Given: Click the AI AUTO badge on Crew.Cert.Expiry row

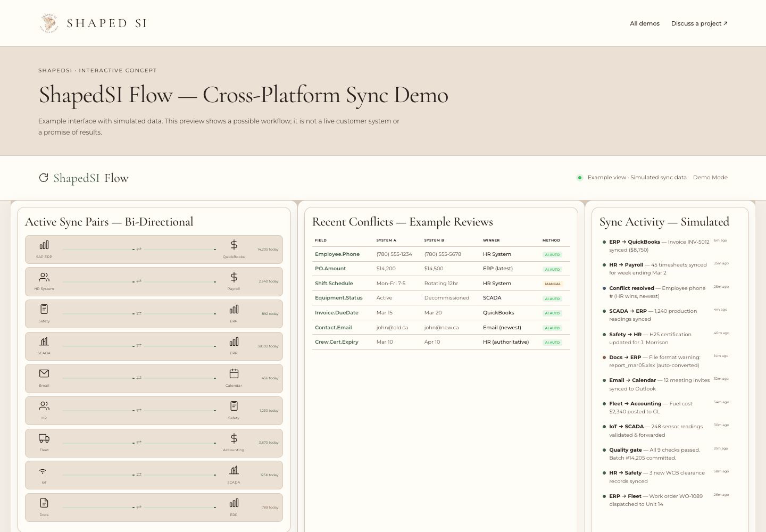Looking at the screenshot, I should click(x=552, y=343).
